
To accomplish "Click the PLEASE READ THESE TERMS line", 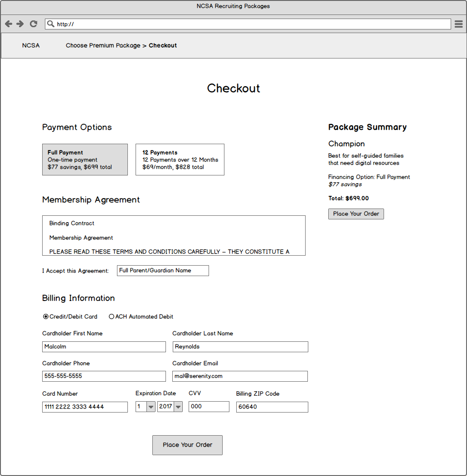I will click(169, 252).
